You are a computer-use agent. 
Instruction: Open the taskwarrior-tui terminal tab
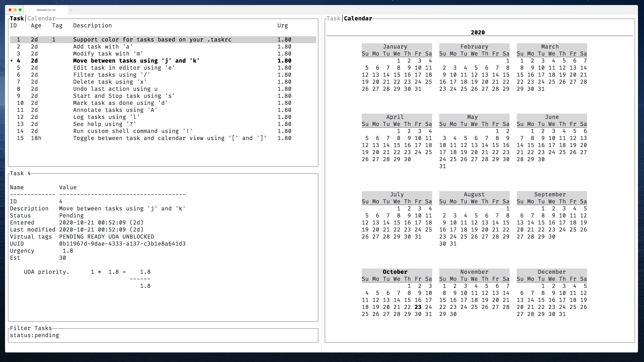tap(46, 10)
